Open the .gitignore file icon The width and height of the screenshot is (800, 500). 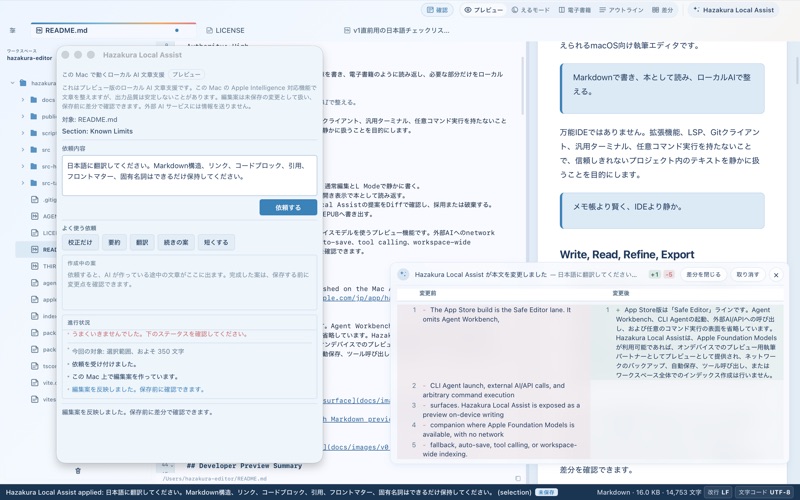(35, 199)
